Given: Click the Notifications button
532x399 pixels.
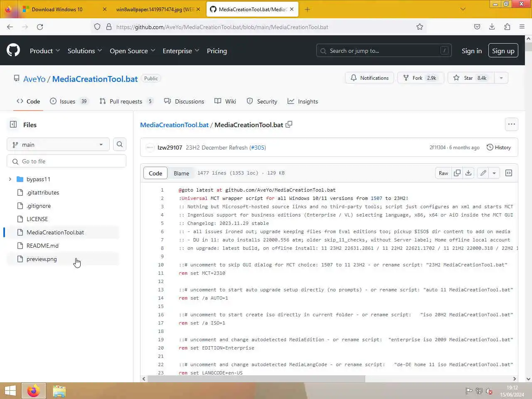Looking at the screenshot, I should [x=369, y=78].
